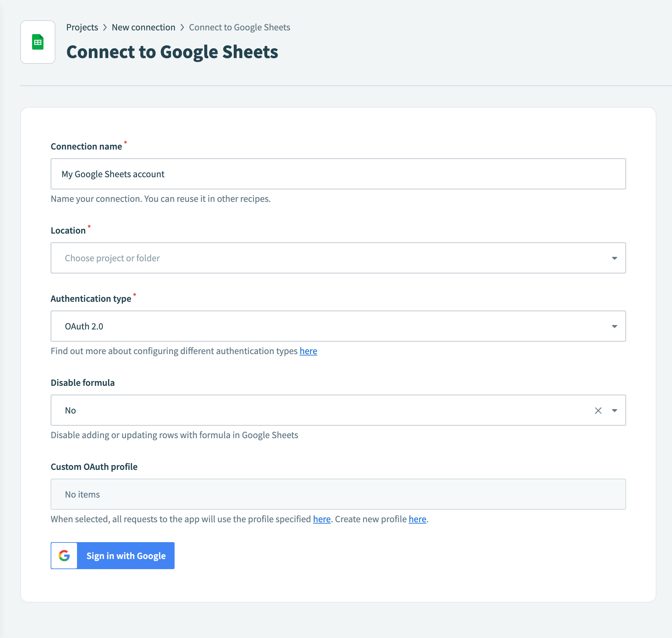Select the My Google Sheets account text
This screenshot has height=638, width=672.
click(x=112, y=174)
